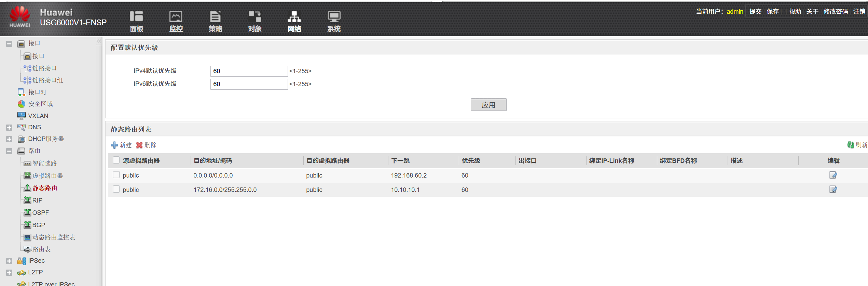Collapse the top-level 接口 tree node
868x286 pixels.
point(9,44)
